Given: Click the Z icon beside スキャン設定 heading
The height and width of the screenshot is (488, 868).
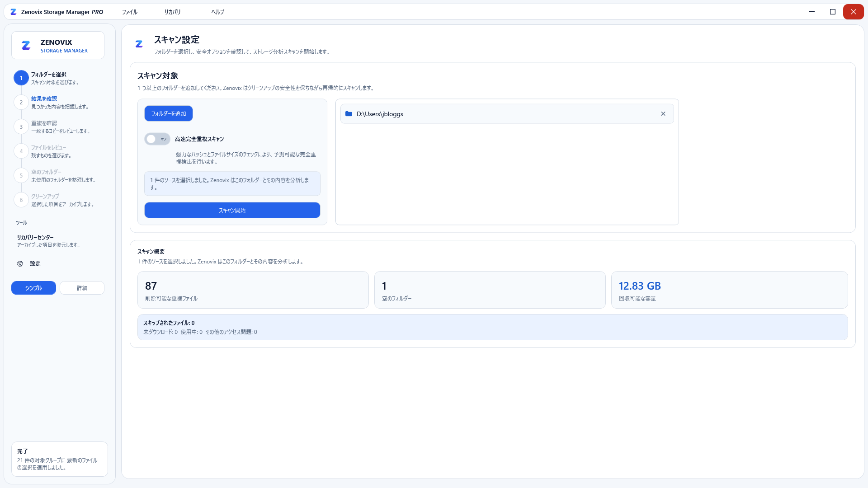Looking at the screenshot, I should (139, 44).
